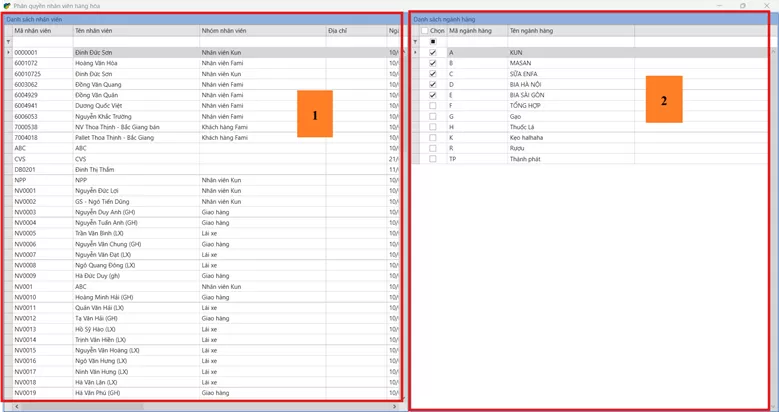The width and height of the screenshot is (779, 412).
Task: Click the Thành phát category name cell
Action: (571, 159)
